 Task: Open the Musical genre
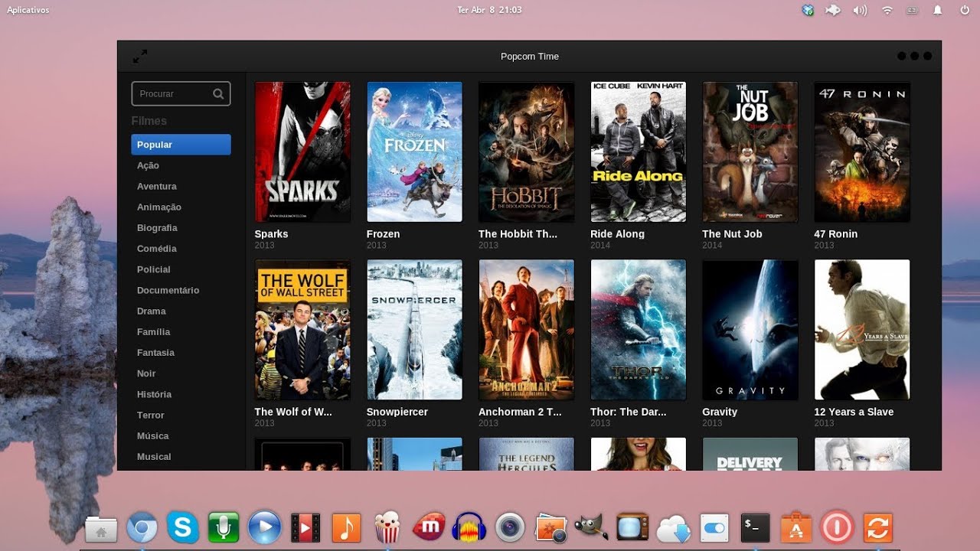click(x=153, y=456)
